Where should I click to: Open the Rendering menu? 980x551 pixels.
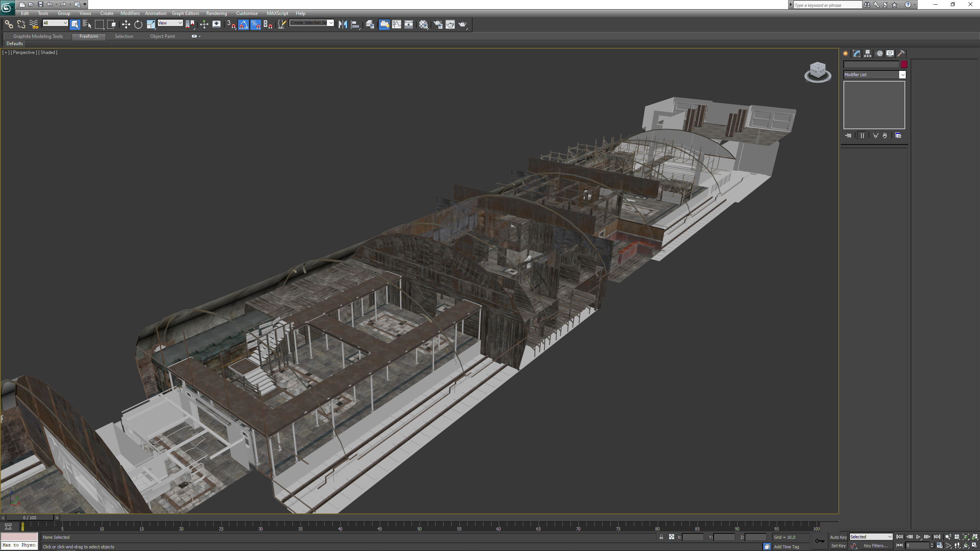coord(216,13)
